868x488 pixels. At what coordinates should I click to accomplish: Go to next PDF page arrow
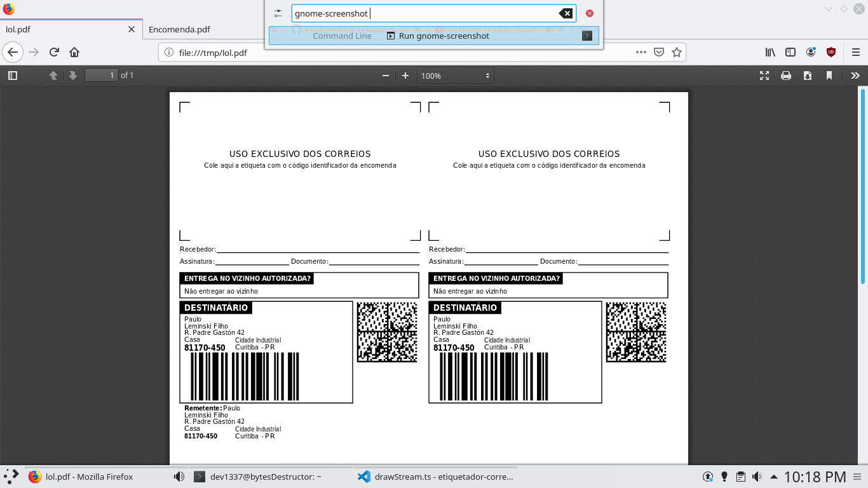click(x=73, y=76)
